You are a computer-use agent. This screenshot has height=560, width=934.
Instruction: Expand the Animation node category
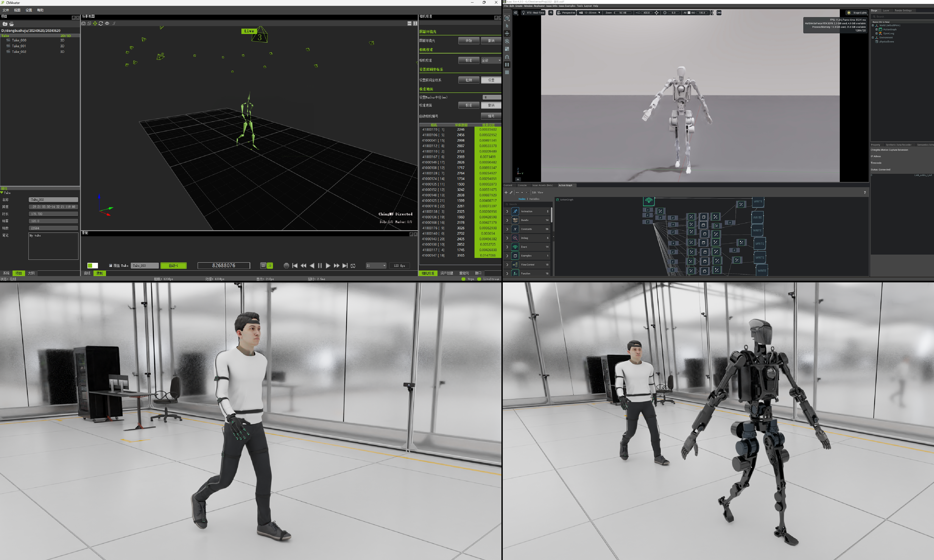click(x=507, y=211)
